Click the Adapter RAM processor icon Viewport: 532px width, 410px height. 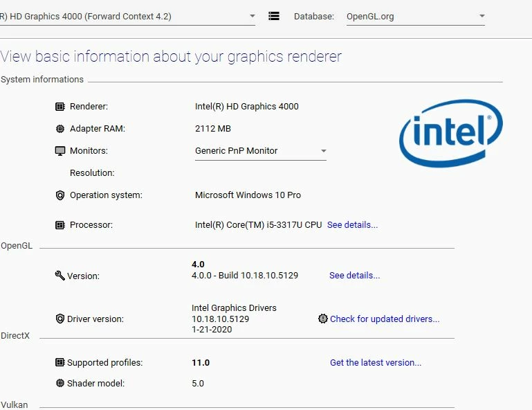pos(60,129)
